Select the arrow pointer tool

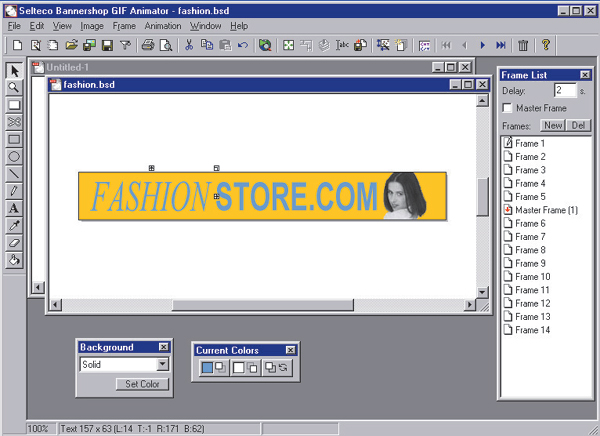(x=14, y=71)
